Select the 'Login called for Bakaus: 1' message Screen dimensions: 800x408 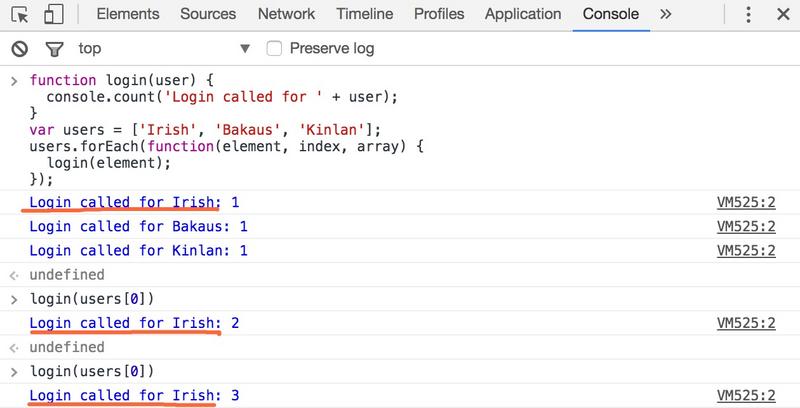pyautogui.click(x=138, y=226)
